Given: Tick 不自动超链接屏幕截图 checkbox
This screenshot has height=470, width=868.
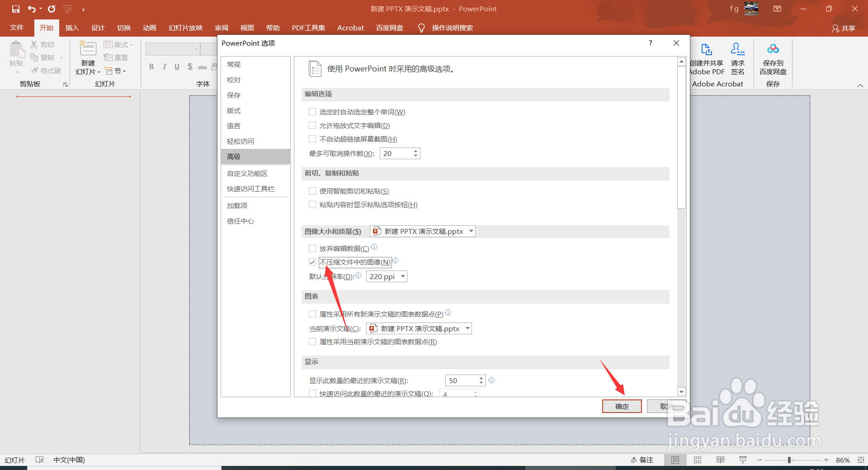Looking at the screenshot, I should click(x=312, y=139).
